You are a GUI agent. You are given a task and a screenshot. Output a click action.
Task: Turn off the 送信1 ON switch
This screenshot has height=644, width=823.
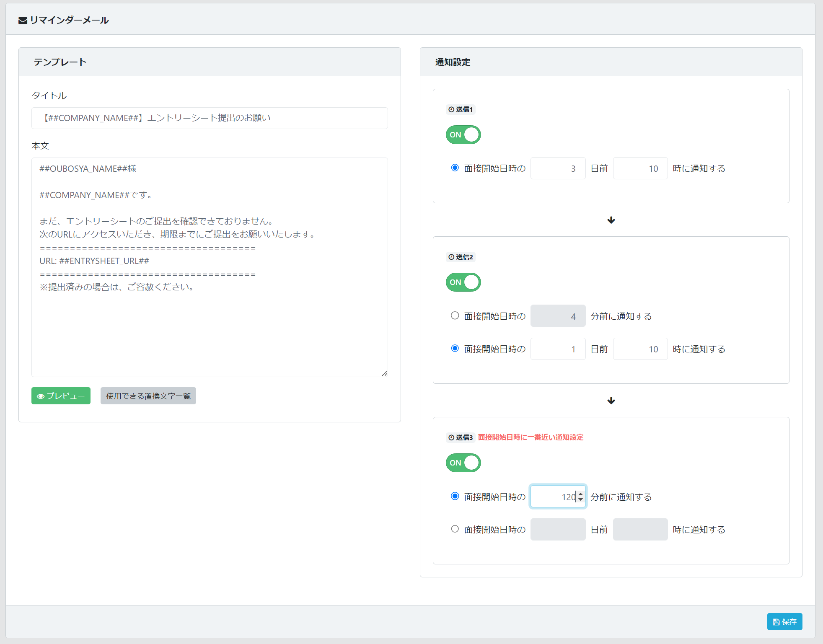click(x=463, y=135)
